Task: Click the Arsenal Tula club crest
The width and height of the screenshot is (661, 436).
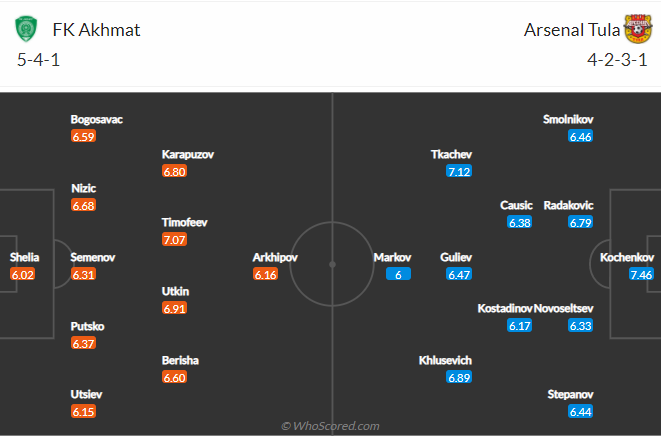Action: click(x=638, y=29)
